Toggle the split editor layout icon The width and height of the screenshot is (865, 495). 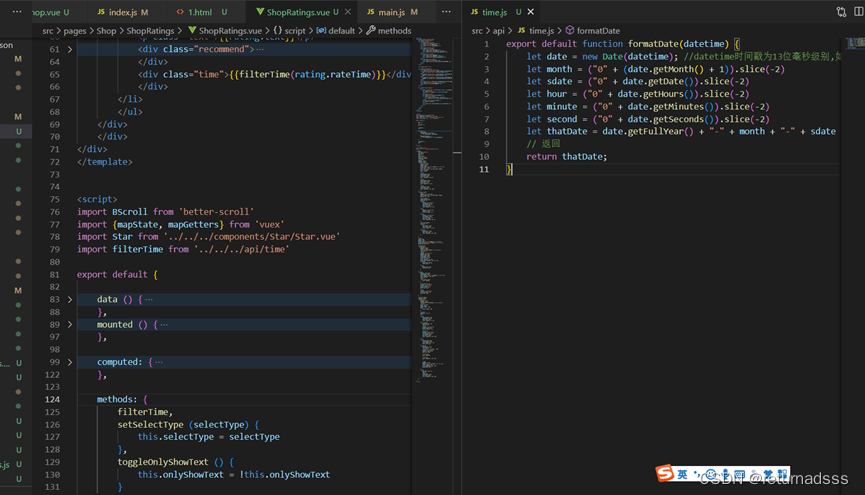pyautogui.click(x=859, y=12)
